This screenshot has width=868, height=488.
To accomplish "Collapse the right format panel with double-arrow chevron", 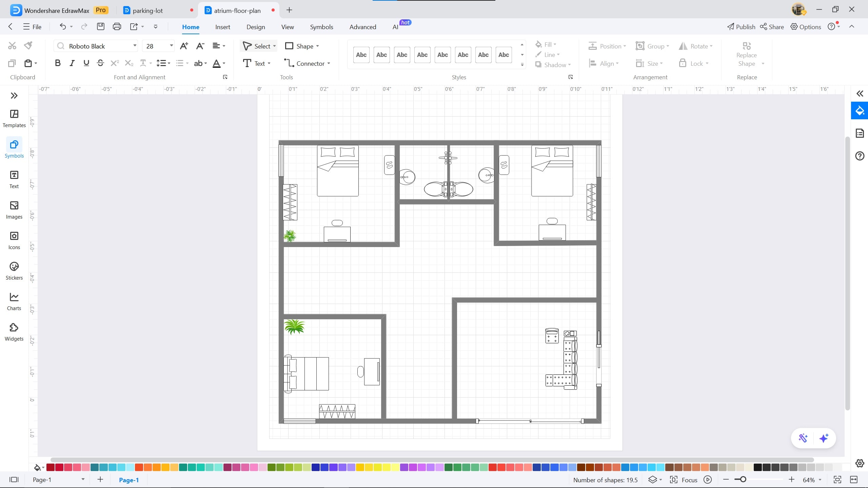I will click(860, 94).
